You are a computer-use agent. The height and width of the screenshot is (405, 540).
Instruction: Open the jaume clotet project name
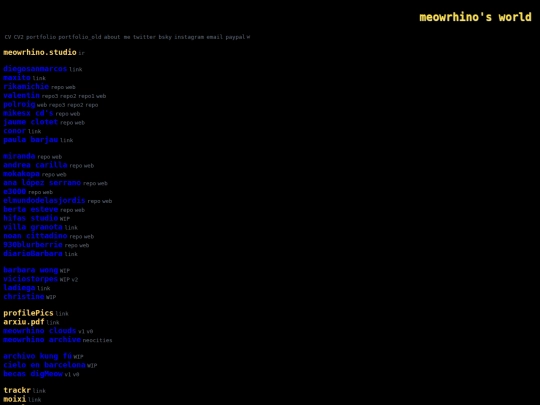pos(31,122)
